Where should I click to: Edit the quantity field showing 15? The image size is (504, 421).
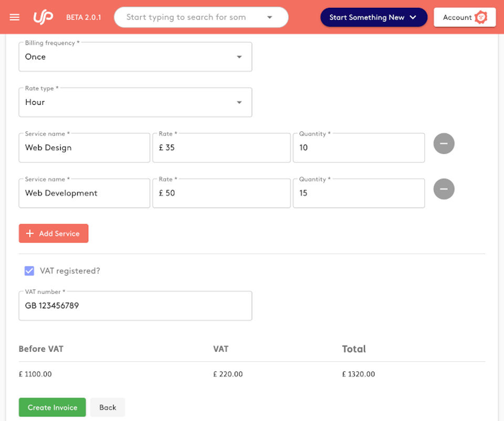[359, 193]
